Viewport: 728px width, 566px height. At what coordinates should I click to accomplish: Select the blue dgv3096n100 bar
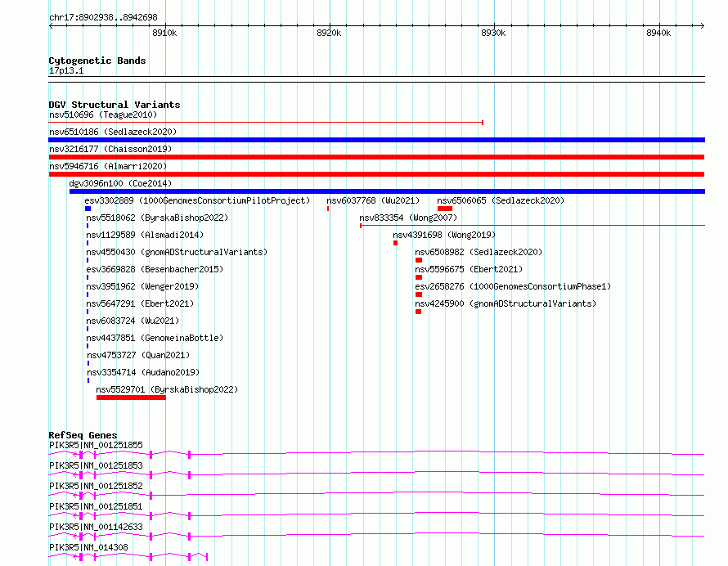tap(387, 191)
